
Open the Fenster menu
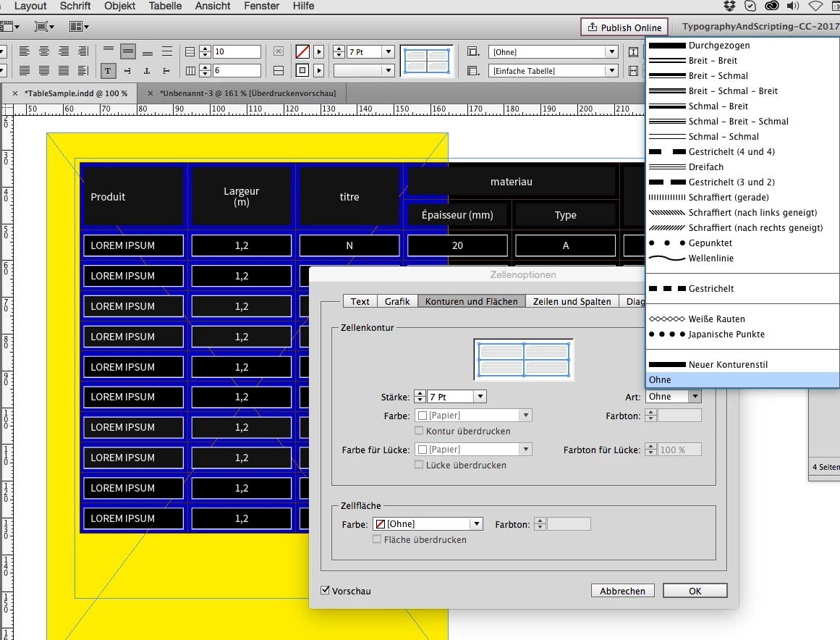[261, 6]
